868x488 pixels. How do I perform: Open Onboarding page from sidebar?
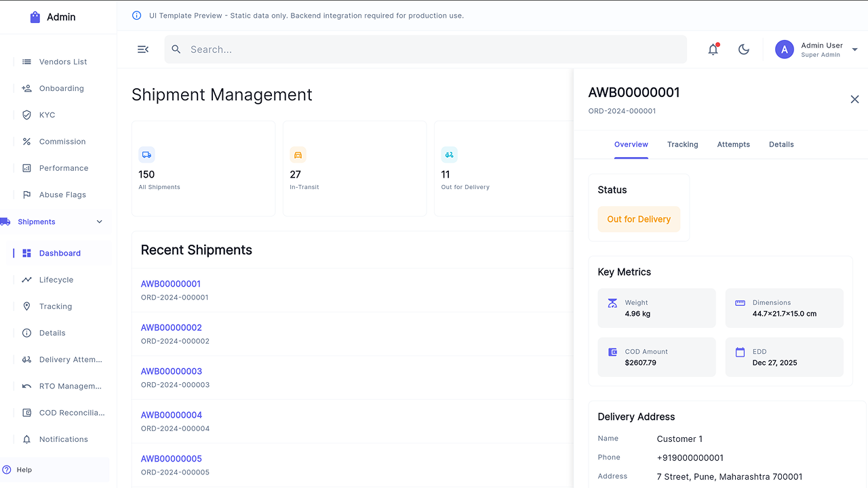coord(62,88)
